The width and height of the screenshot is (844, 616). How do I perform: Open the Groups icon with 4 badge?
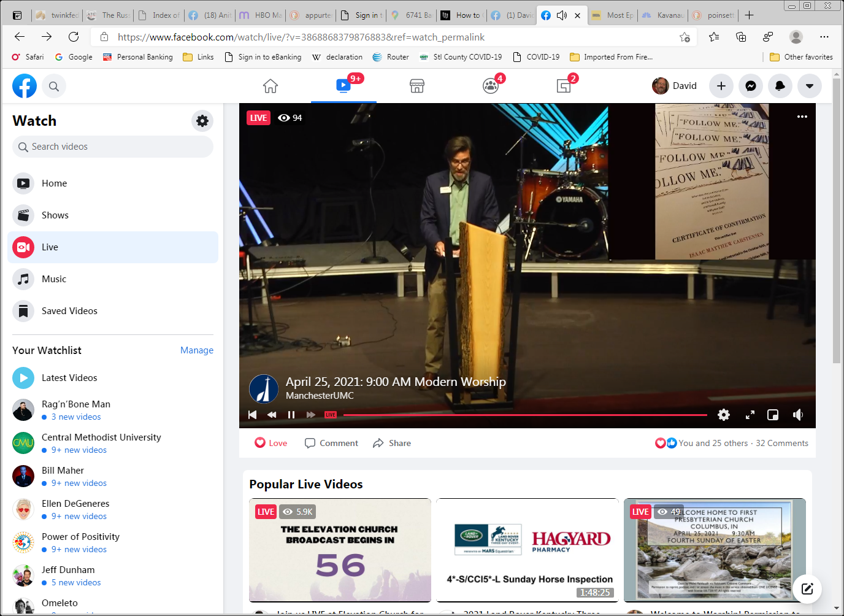[x=491, y=86]
